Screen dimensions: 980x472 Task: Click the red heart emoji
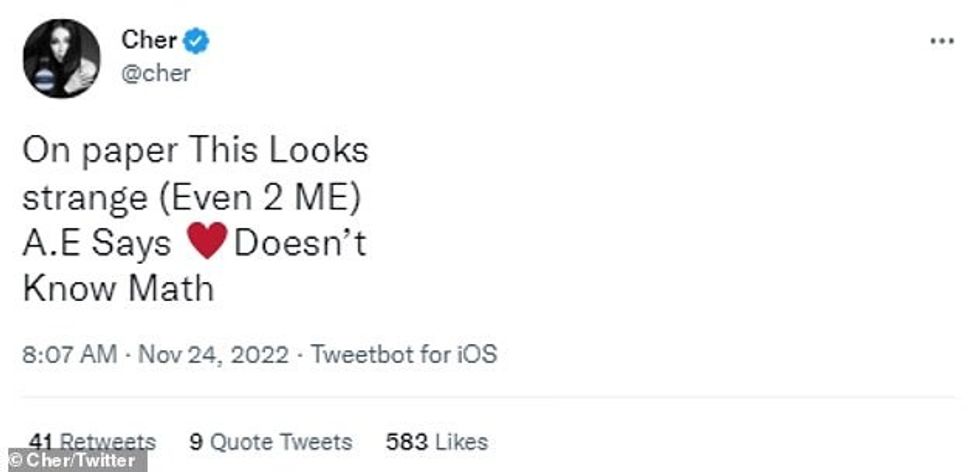[207, 243]
